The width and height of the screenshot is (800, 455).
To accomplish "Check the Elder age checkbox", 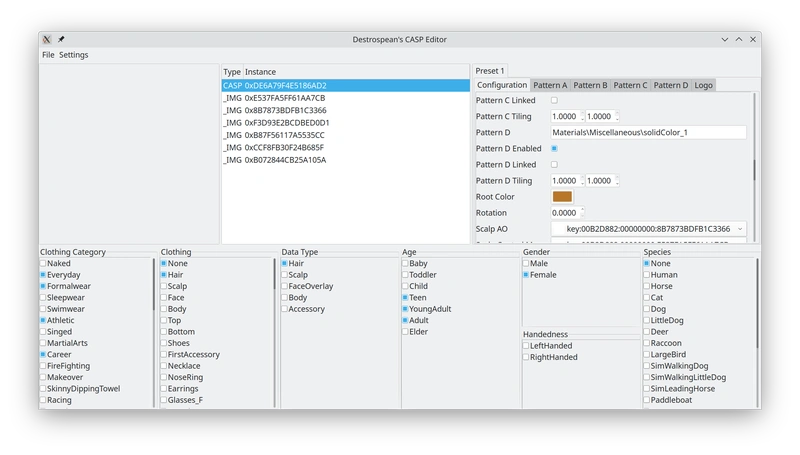I will [405, 332].
